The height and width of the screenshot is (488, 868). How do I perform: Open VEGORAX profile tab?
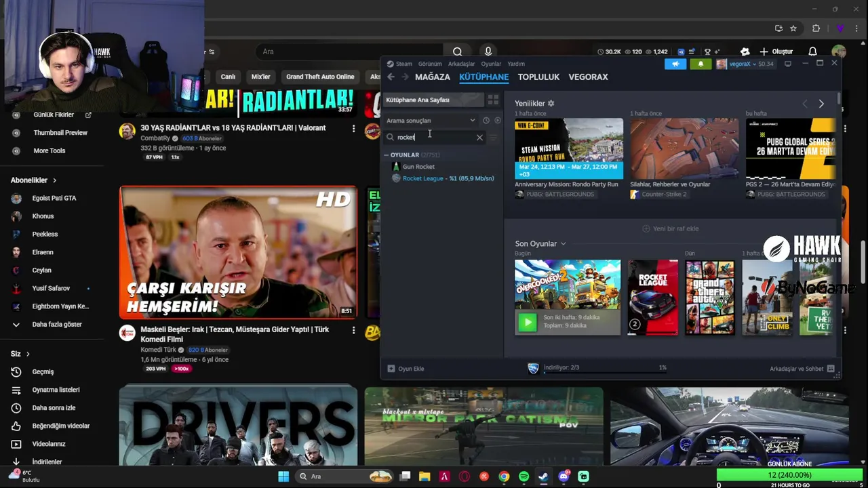pyautogui.click(x=588, y=77)
